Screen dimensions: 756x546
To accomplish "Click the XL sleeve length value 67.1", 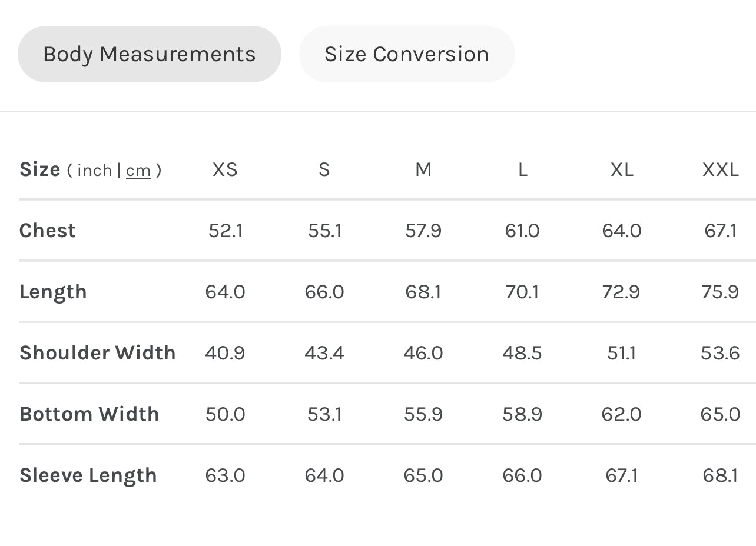I will coord(622,475).
